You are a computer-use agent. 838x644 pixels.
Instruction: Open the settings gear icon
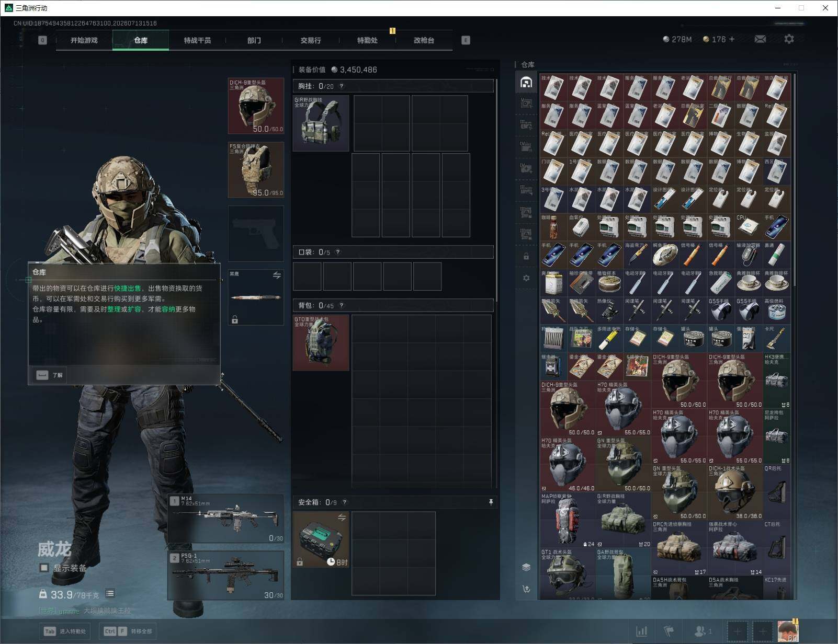789,39
